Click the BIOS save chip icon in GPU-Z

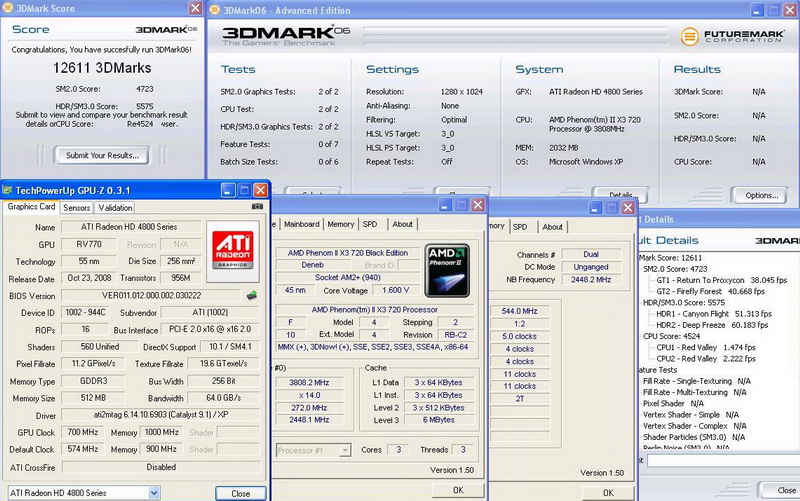click(252, 295)
